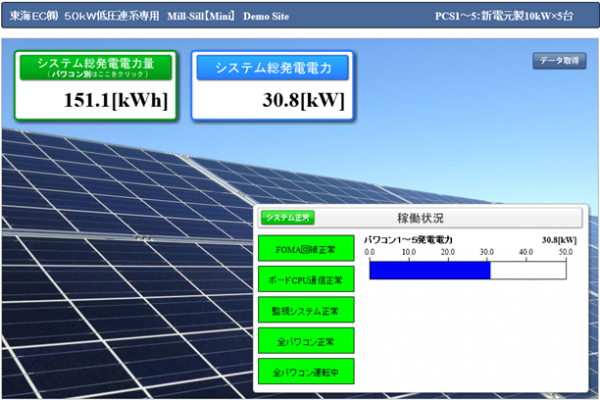Click the 稼働状況 panel title bar
The height and width of the screenshot is (400, 600).
(420, 217)
